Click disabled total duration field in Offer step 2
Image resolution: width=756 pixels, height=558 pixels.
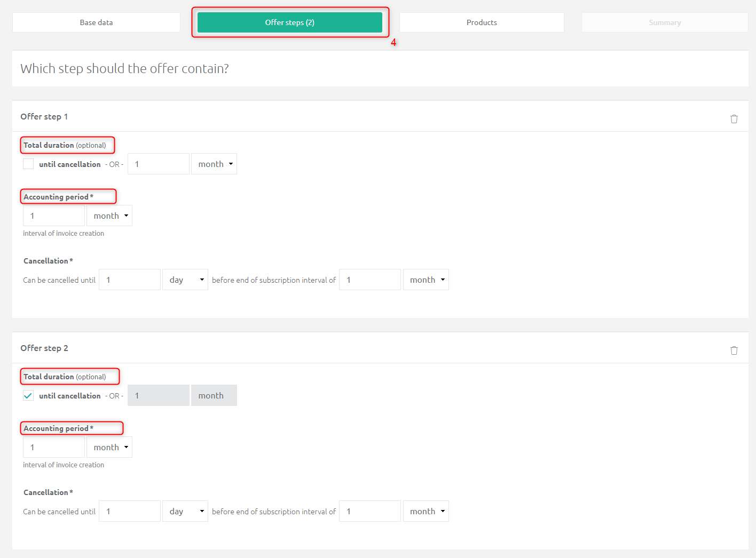point(159,395)
